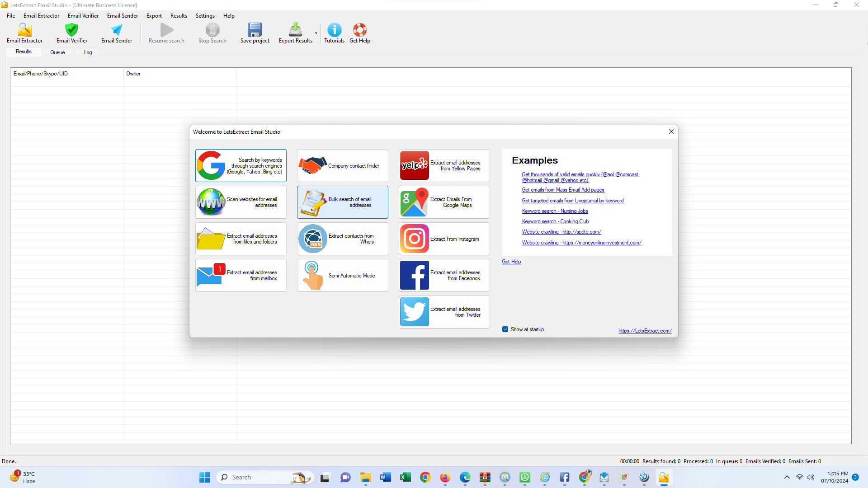Choose Extract email addresses from Twitter
The image size is (868, 488).
(444, 312)
